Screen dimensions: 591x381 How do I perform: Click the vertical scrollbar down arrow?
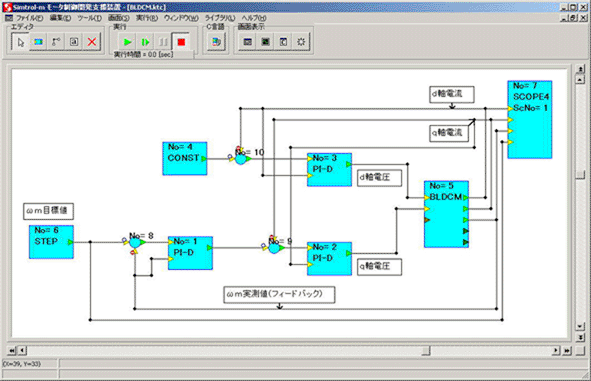click(580, 326)
